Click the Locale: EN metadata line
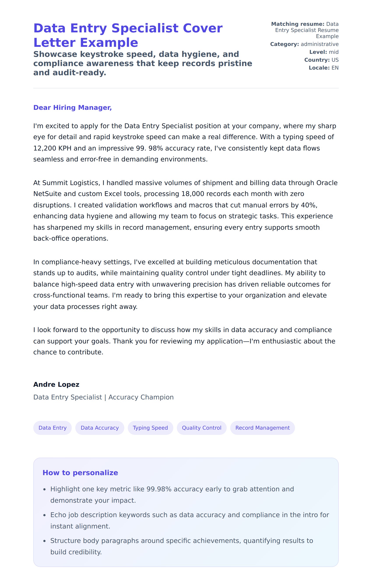 coord(323,68)
